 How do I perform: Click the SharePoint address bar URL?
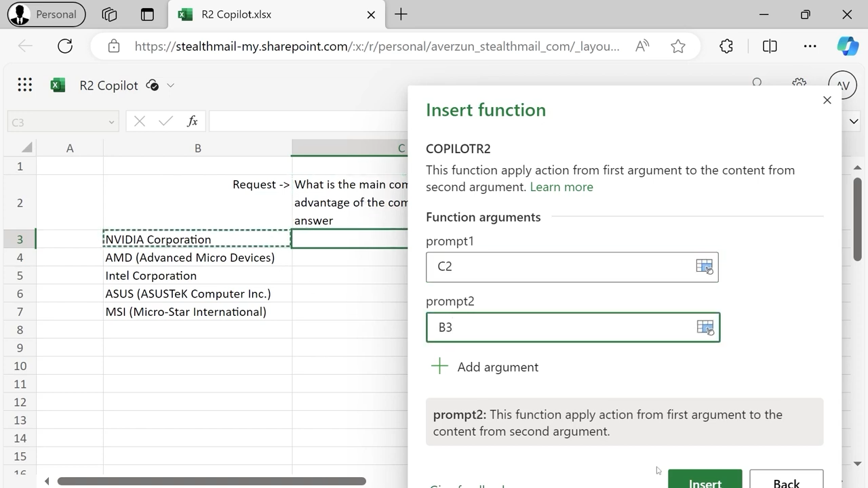[377, 46]
